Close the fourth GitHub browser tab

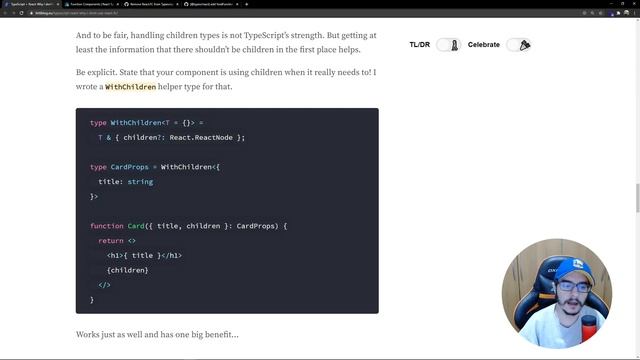pos(237,4)
